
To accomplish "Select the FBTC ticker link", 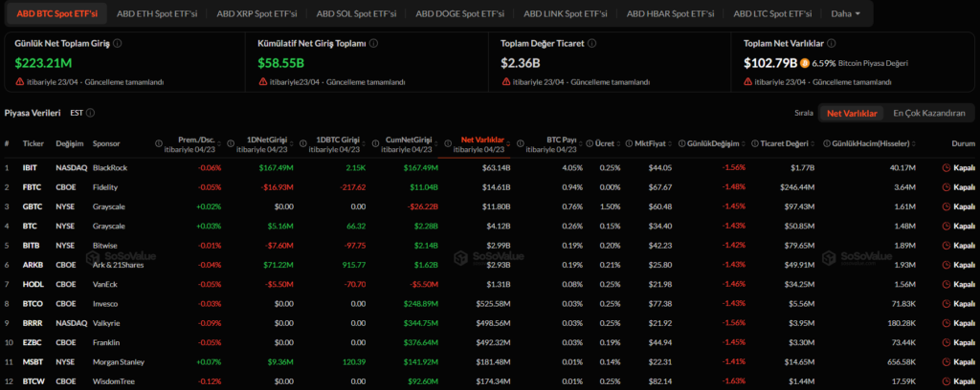I will click(x=32, y=187).
